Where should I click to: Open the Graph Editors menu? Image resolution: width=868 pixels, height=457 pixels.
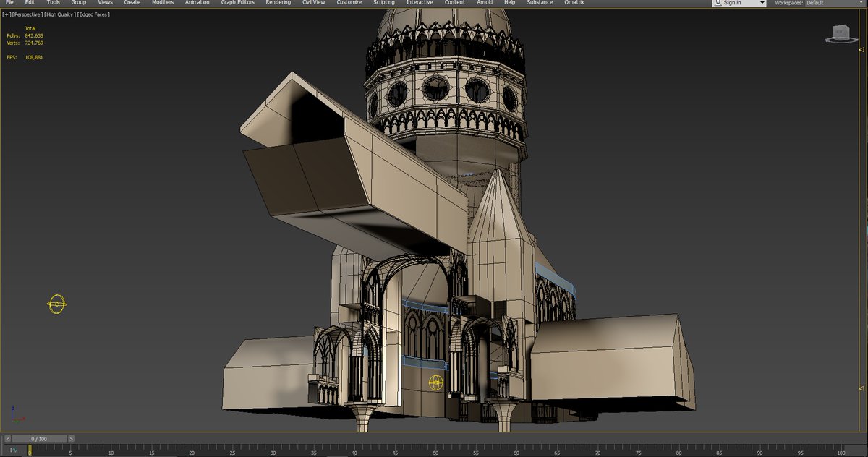click(x=237, y=2)
